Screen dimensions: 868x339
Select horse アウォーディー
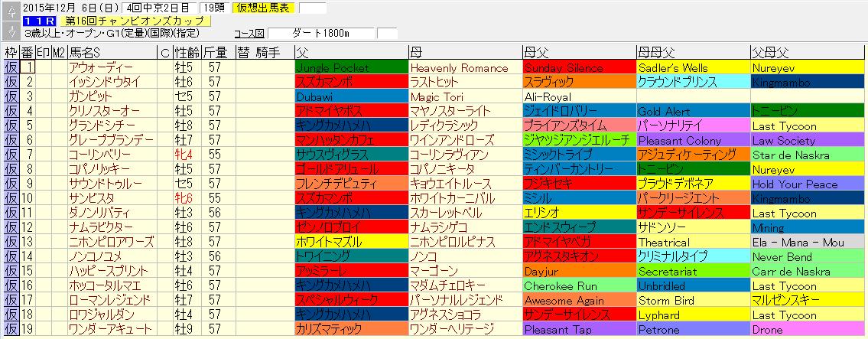(x=112, y=67)
